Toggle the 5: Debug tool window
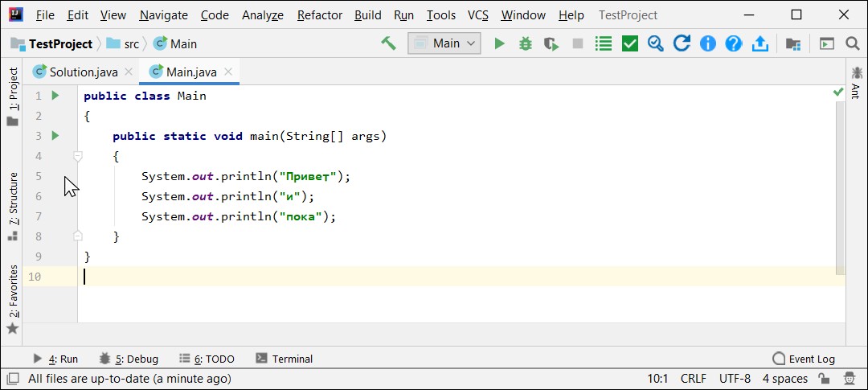 129,359
